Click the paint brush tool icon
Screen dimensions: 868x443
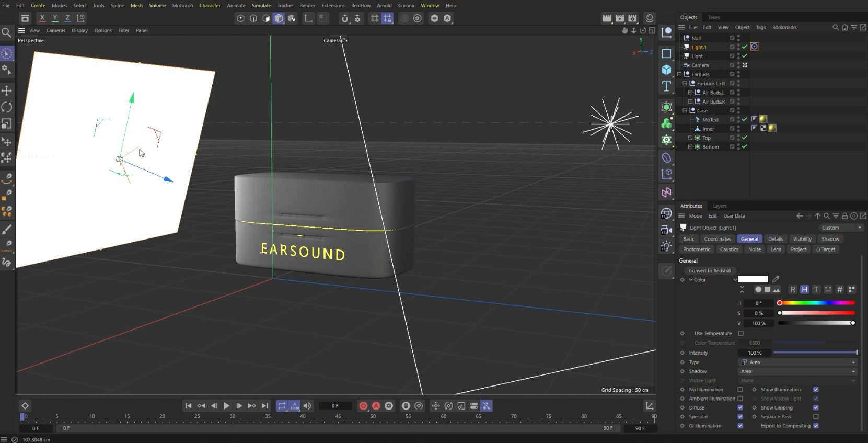tap(7, 229)
